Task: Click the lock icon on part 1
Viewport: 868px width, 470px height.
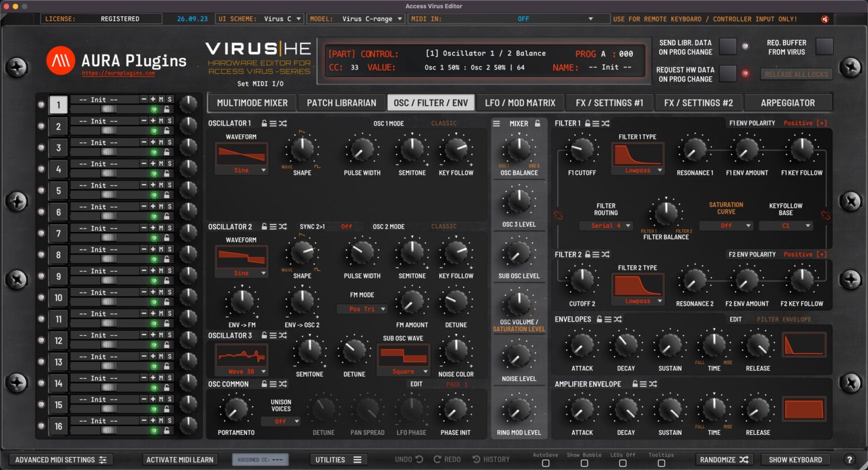Action: point(167,109)
